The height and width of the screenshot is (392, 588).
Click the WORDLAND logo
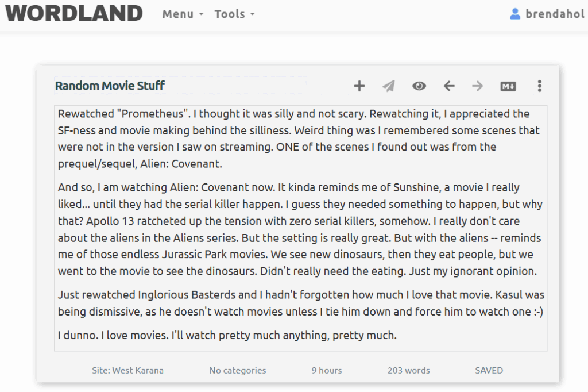click(74, 13)
